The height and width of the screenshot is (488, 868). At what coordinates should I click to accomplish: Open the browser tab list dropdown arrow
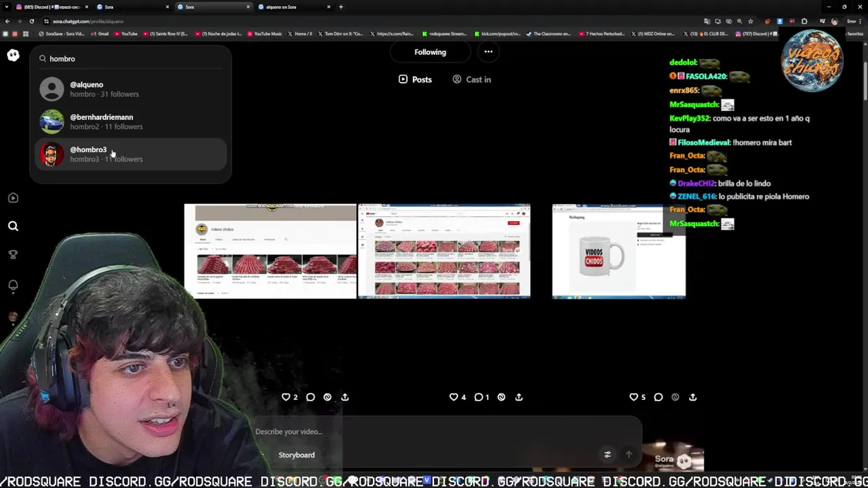click(x=7, y=7)
